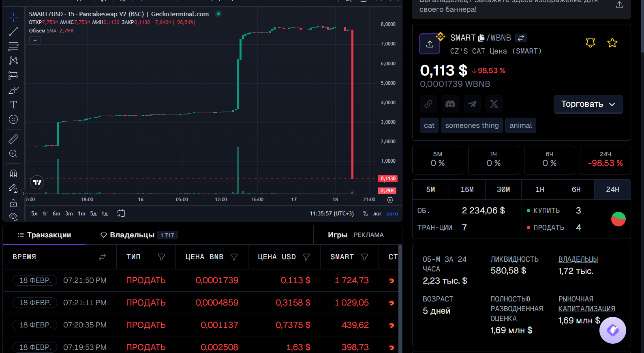Swap the SMART/WBNB pair order

pyautogui.click(x=521, y=38)
